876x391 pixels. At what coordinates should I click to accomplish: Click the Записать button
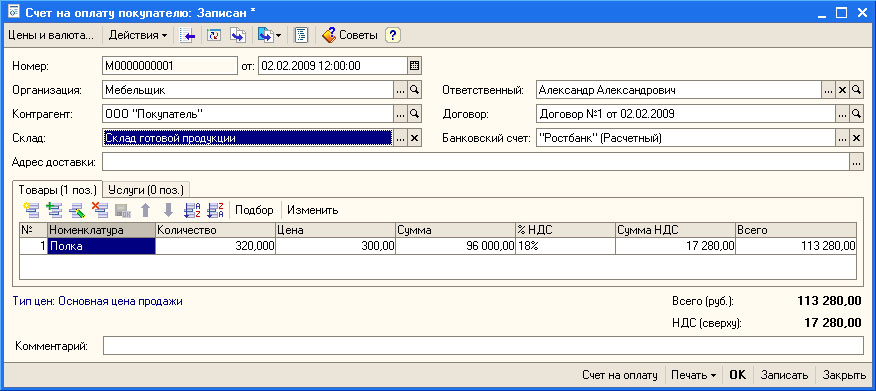coord(784,375)
